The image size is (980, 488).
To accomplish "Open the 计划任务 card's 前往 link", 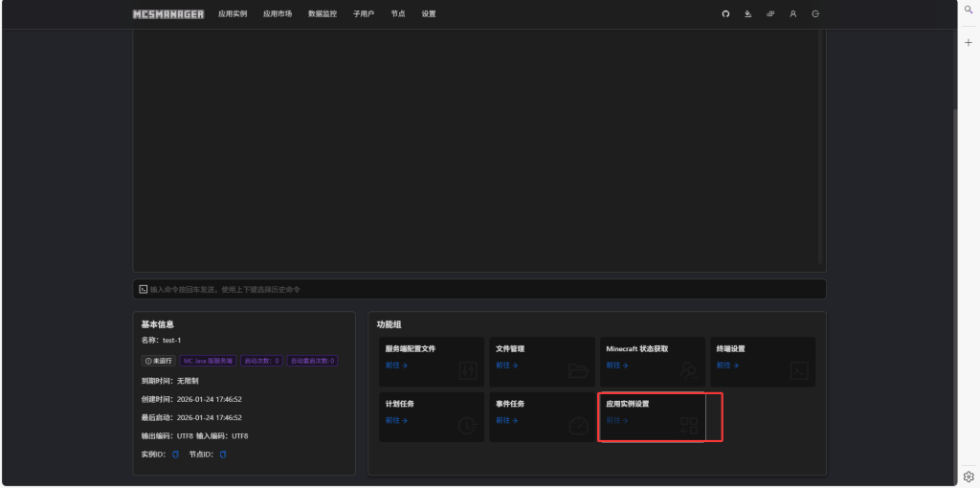I will pos(396,420).
